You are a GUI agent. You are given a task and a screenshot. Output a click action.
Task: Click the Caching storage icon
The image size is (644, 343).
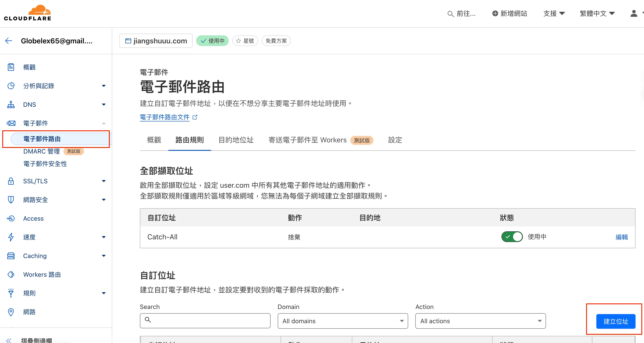(x=11, y=256)
